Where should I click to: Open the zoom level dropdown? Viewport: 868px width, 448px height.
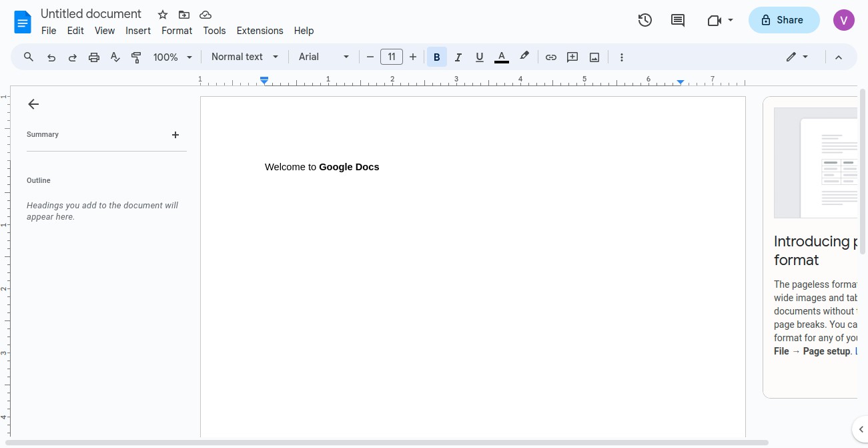pos(171,57)
